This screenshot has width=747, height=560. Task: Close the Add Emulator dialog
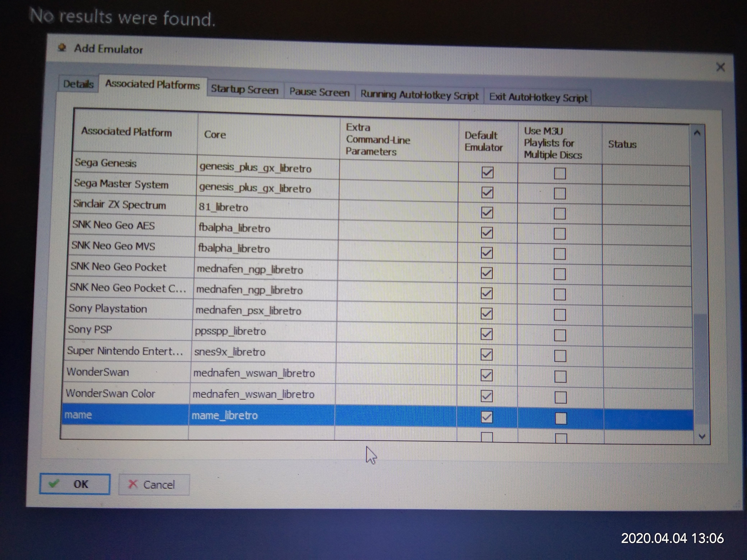point(720,67)
